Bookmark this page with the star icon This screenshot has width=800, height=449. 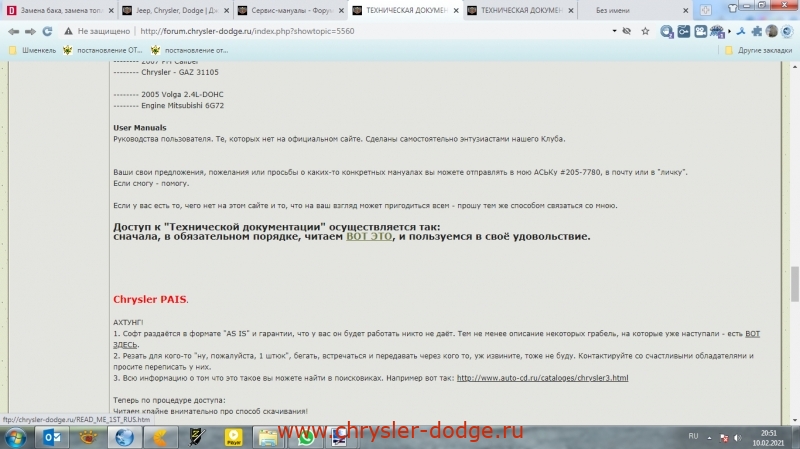[645, 32]
